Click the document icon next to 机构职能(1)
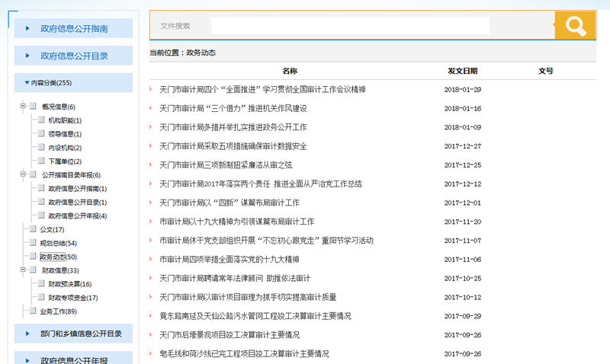The image size is (610, 364). tap(41, 120)
